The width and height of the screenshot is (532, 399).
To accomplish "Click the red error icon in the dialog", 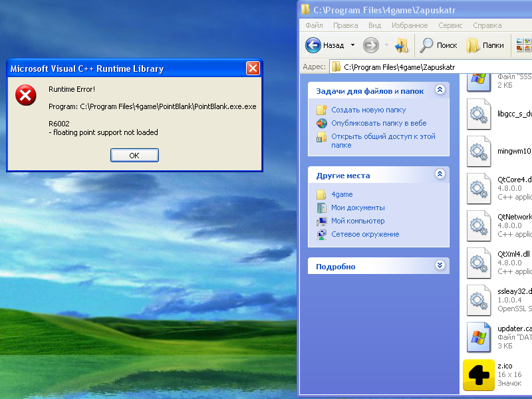I will click(25, 95).
